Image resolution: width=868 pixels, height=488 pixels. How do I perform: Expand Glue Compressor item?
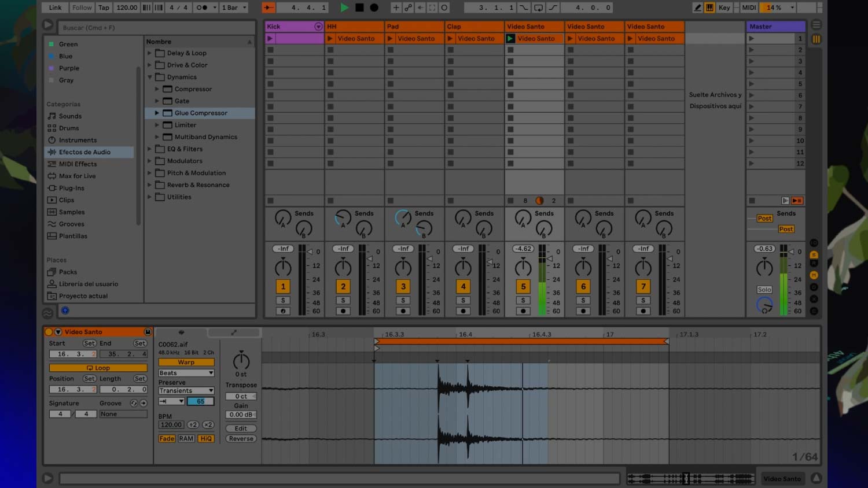point(157,113)
